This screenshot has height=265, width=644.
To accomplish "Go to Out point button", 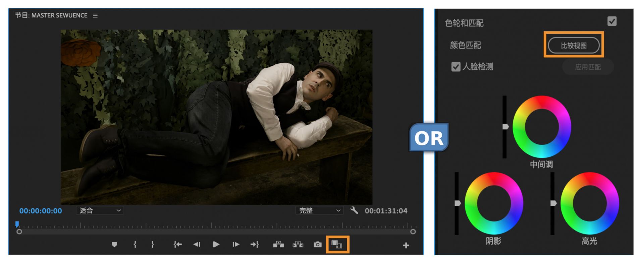I will coord(255,245).
